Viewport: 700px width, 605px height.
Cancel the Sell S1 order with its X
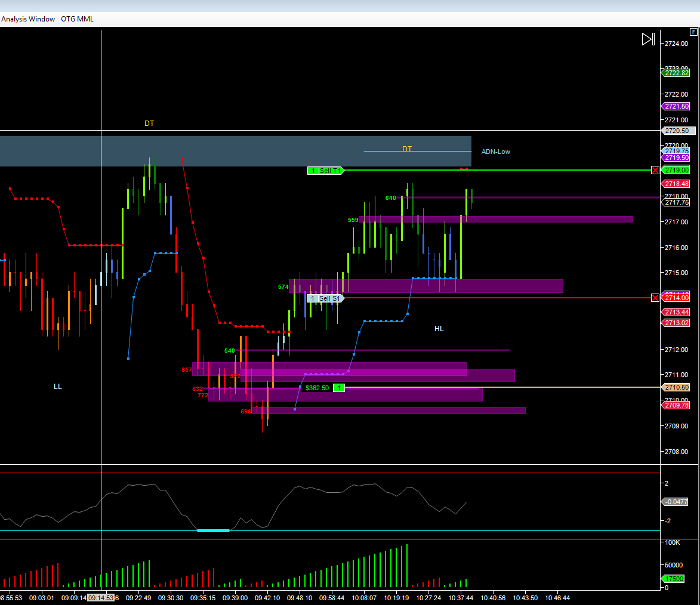pyautogui.click(x=655, y=298)
